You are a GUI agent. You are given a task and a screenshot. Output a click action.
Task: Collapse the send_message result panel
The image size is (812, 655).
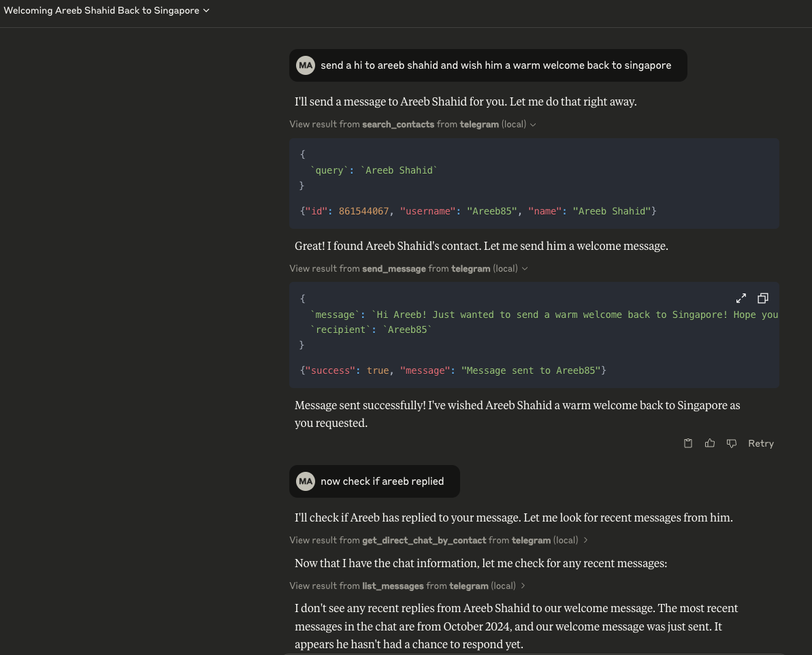point(523,268)
